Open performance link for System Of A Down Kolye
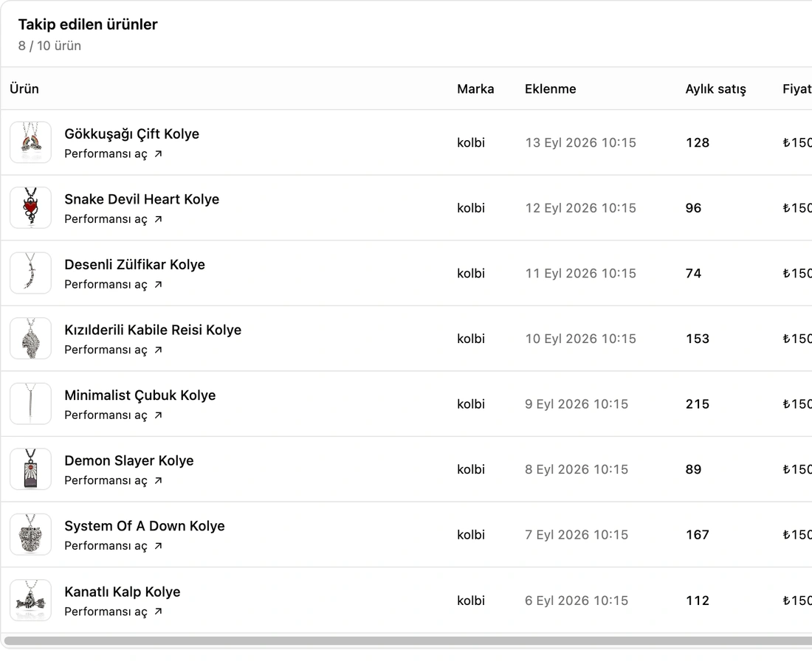 (x=113, y=545)
